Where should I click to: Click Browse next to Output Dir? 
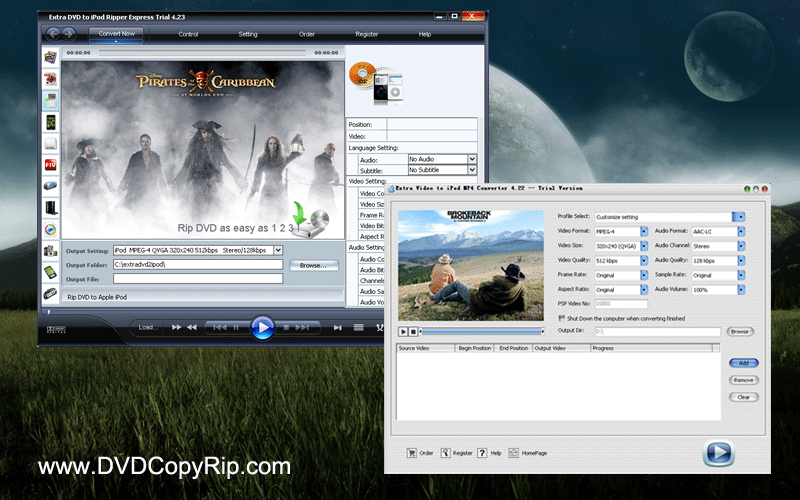click(740, 332)
